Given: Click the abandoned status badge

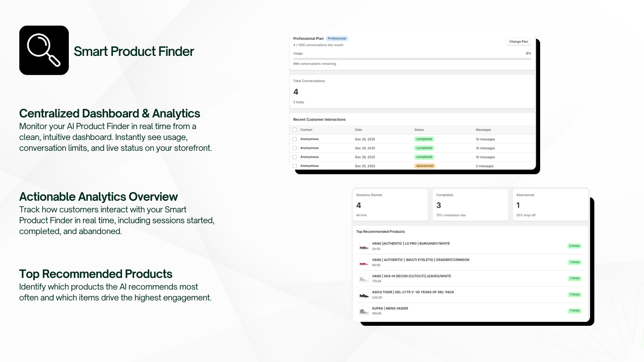Looking at the screenshot, I should pos(425,165).
